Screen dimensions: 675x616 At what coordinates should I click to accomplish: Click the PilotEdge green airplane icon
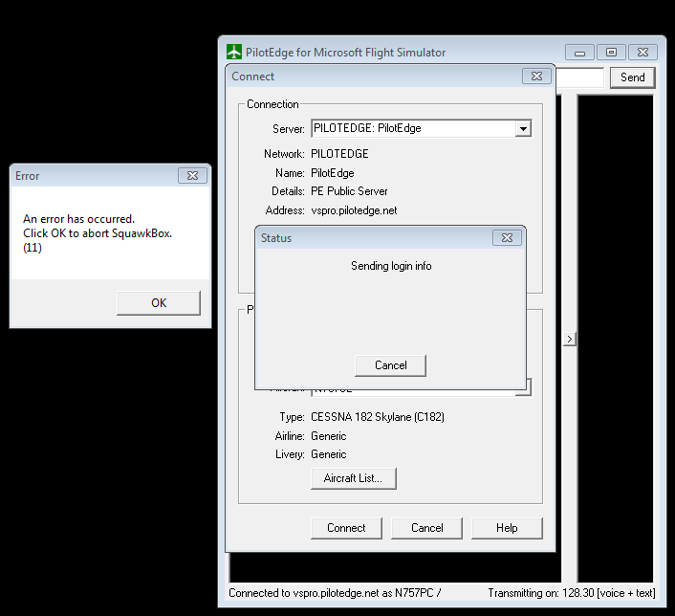[234, 52]
